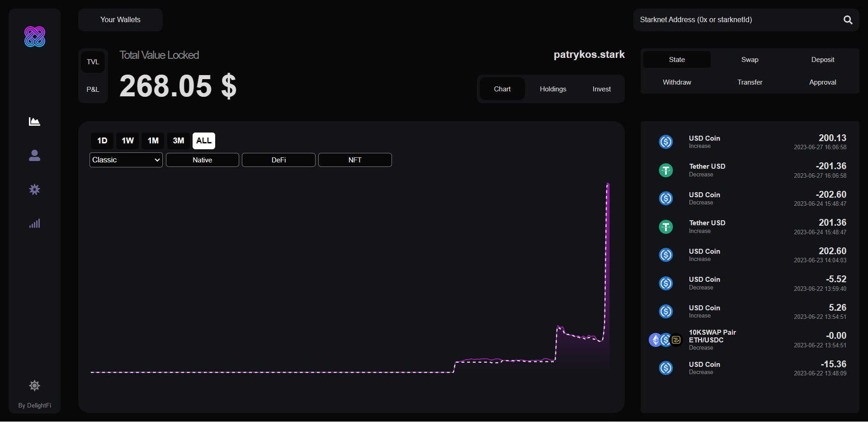The image size is (868, 422).
Task: Click the 200.13 transaction amount
Action: coord(832,138)
